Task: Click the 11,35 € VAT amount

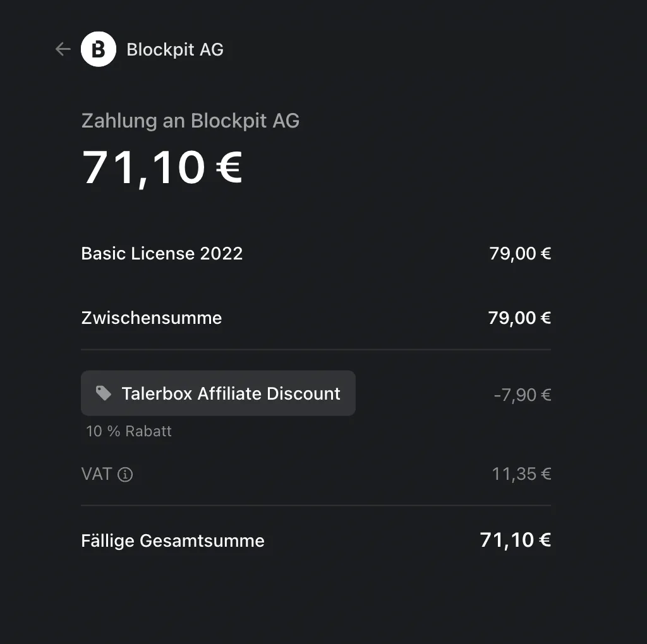Action: coord(521,474)
